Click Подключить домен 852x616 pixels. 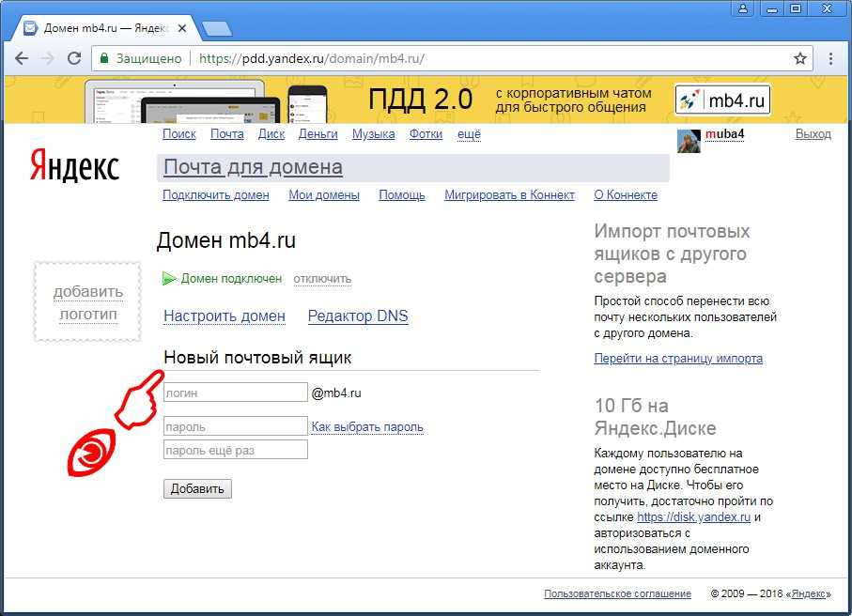click(x=216, y=195)
